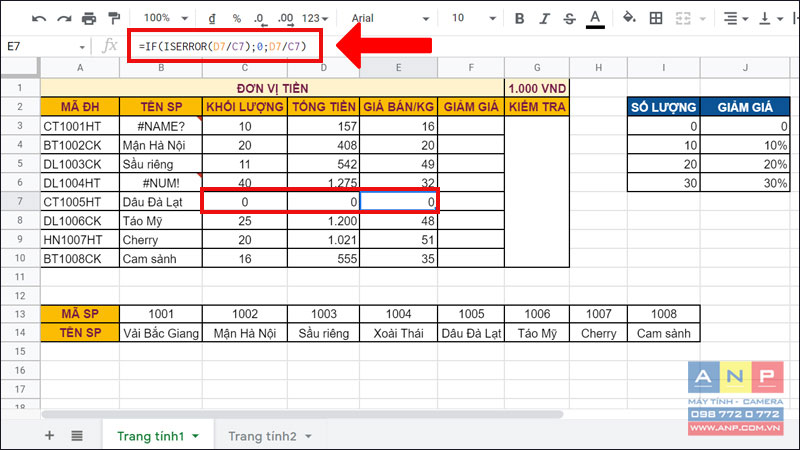Screen dimensions: 800x450
Task: Select row 7 header
Action: [20, 202]
